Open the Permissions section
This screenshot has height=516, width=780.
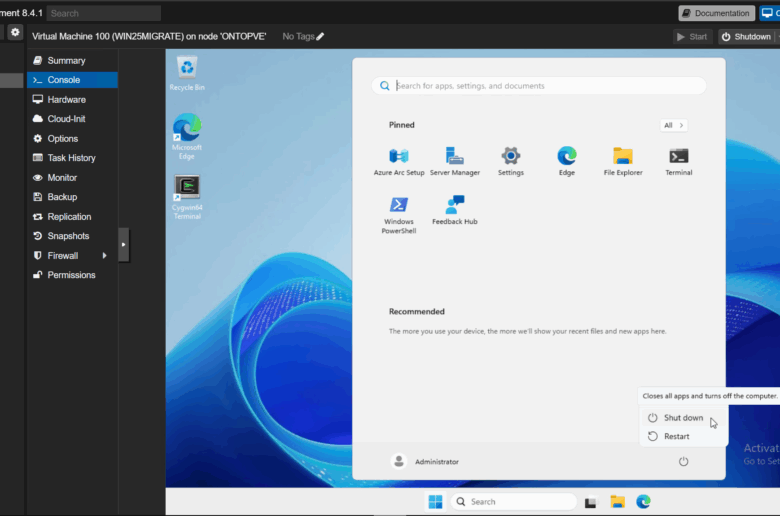click(72, 275)
